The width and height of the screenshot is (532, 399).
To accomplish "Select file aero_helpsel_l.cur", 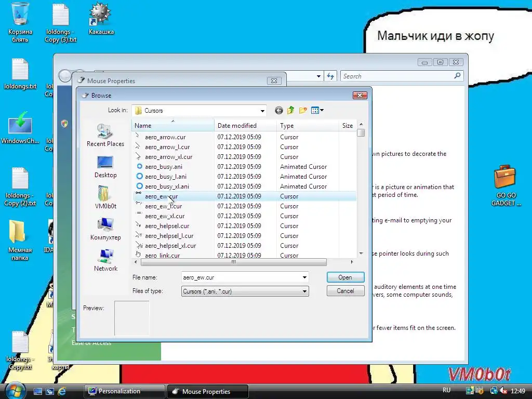I will point(169,235).
